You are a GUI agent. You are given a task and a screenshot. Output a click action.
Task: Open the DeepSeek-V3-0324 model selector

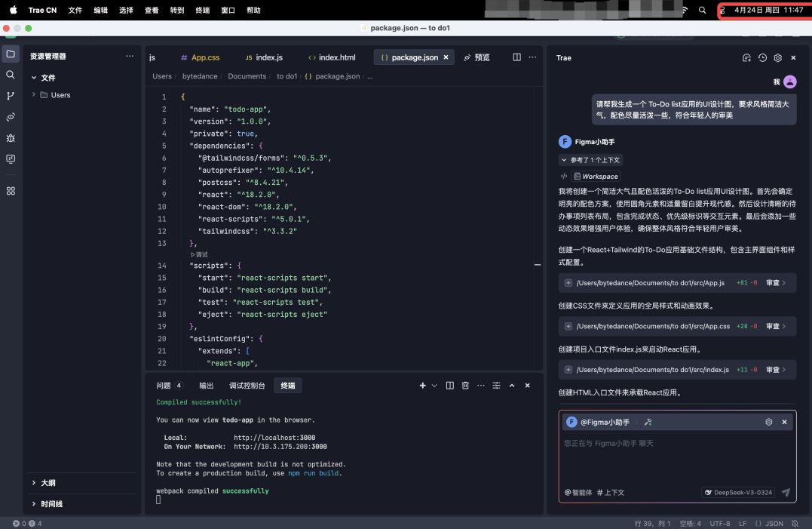pyautogui.click(x=737, y=492)
